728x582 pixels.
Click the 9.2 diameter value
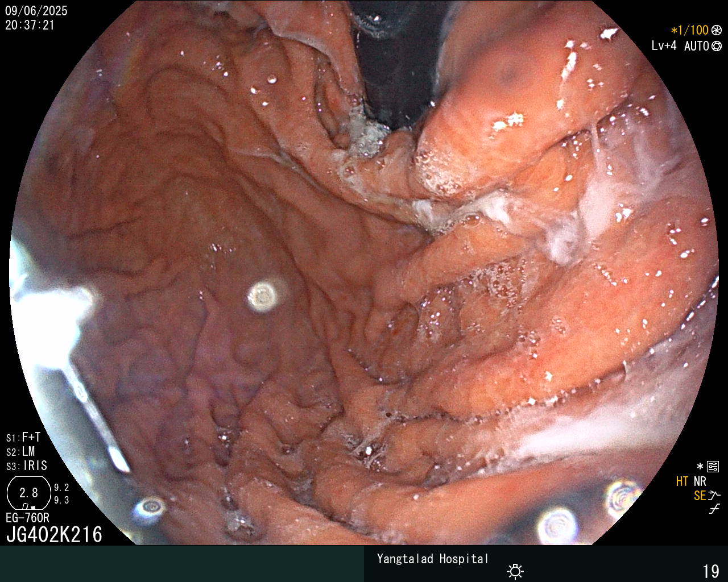coord(61,488)
